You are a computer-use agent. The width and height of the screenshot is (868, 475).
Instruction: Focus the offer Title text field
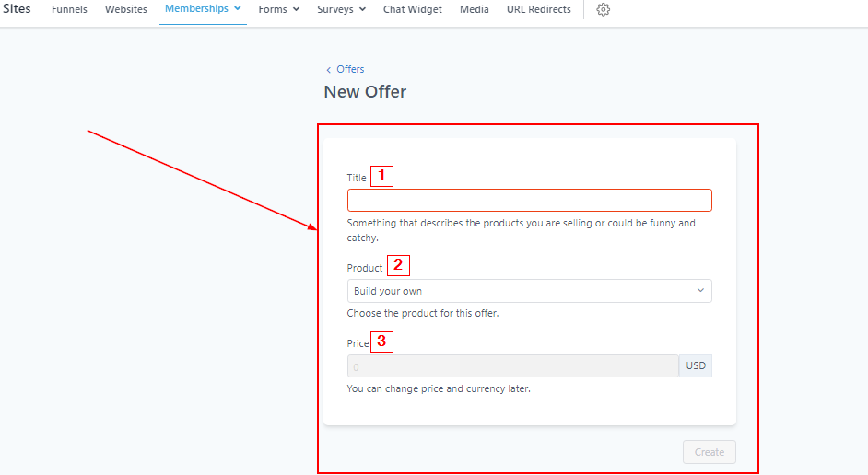coord(529,201)
